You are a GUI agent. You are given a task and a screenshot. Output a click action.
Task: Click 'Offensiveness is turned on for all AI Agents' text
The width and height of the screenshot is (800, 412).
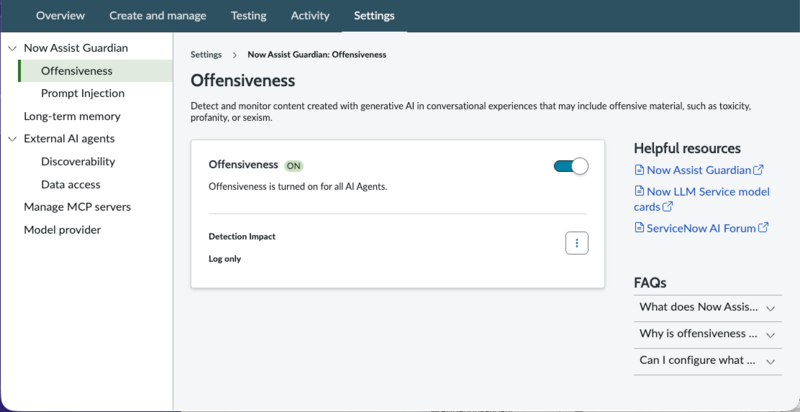(298, 187)
